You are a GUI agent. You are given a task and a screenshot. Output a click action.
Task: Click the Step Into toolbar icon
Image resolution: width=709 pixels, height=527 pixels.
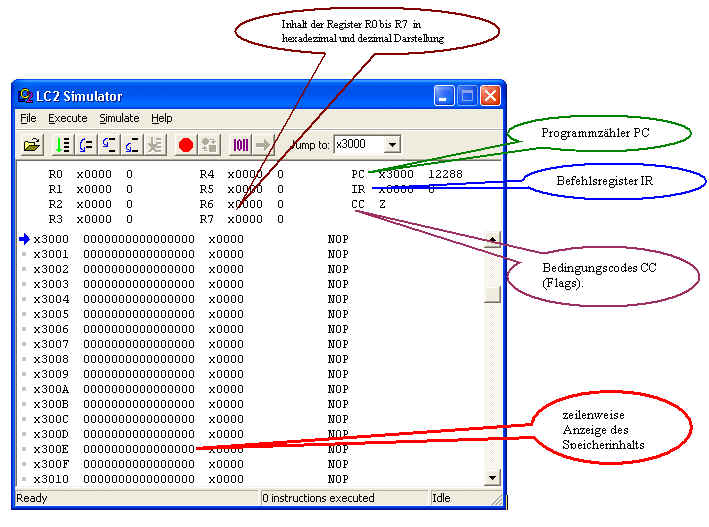point(109,145)
